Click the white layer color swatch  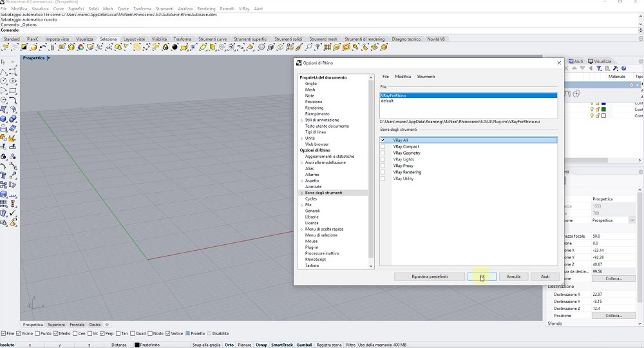tap(603, 116)
